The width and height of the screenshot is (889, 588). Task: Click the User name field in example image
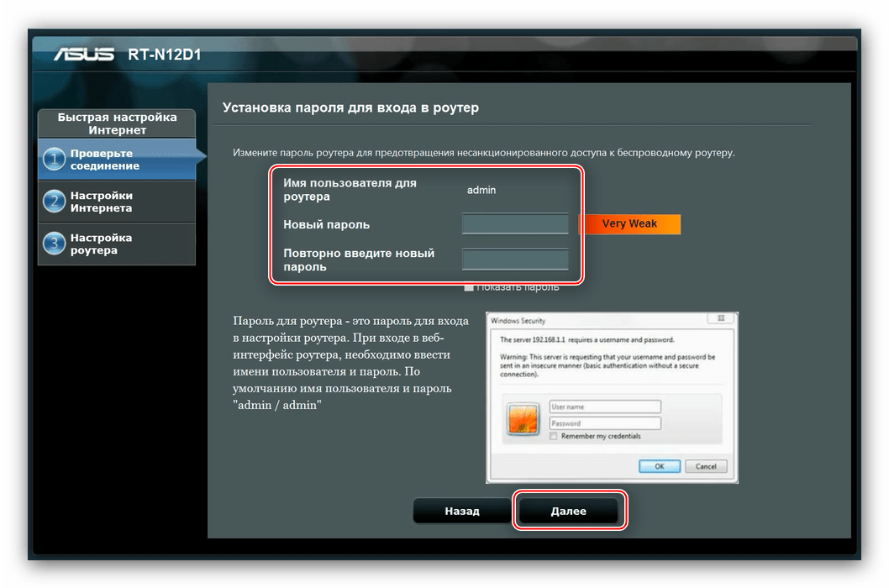click(x=605, y=407)
